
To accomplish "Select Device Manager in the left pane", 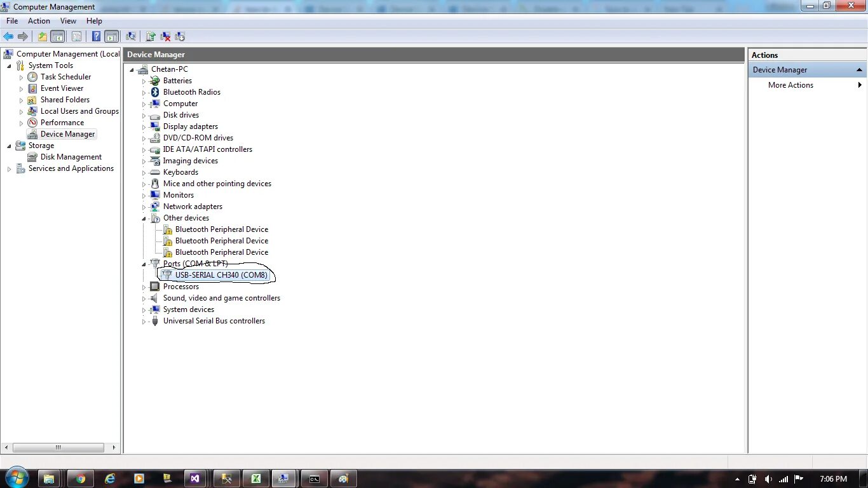I will (x=67, y=134).
